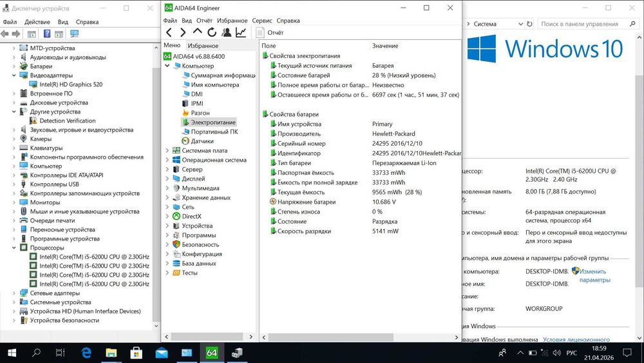Expand Батареи in Device Manager

point(14,66)
